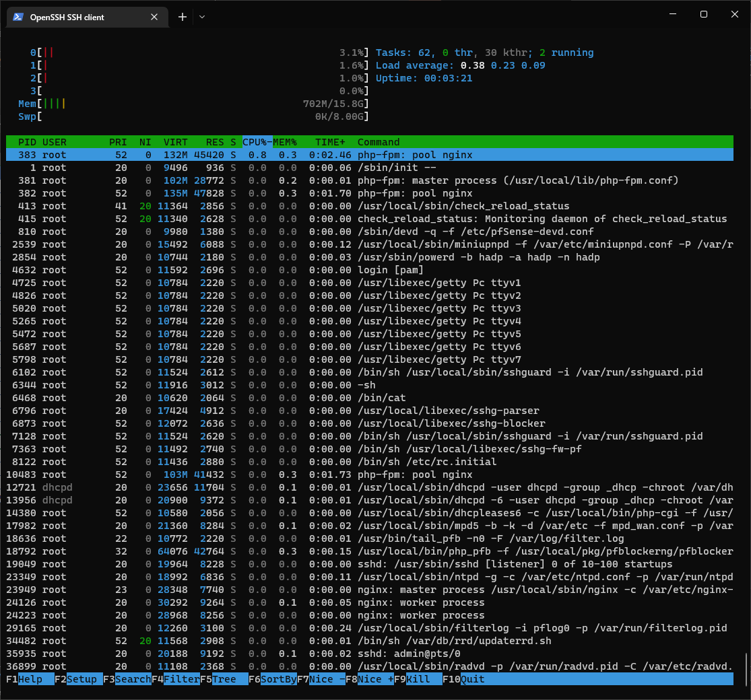Click F10 Quit to exit htop
Viewport: 751px width, 700px height.
tap(463, 679)
